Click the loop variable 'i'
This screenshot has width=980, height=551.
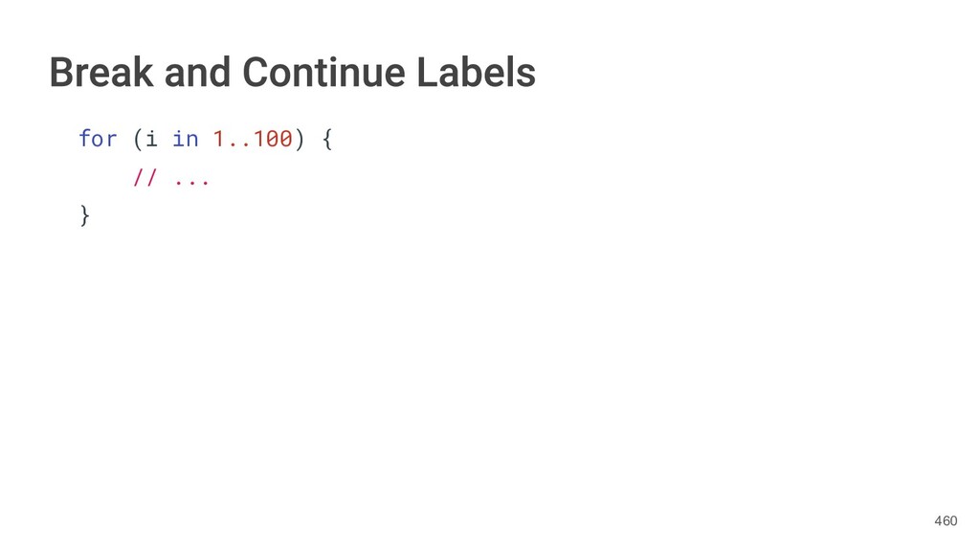pos(152,139)
